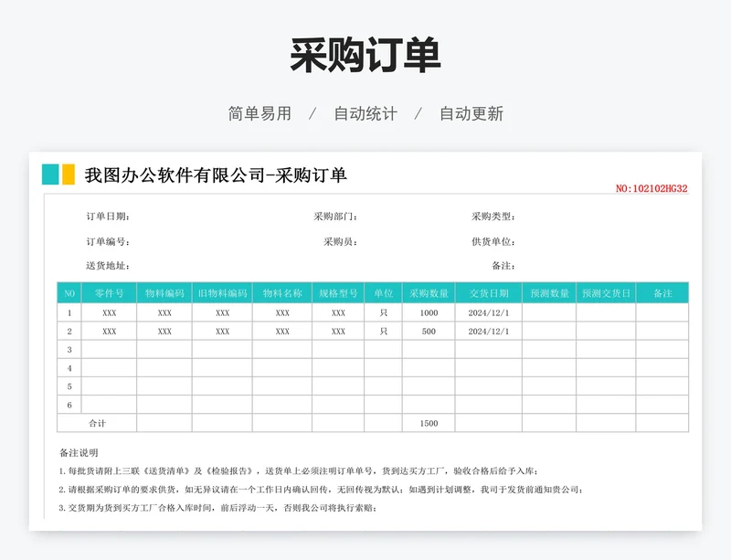This screenshot has width=731, height=560.
Task: Click the 采购数量 cell showing 500
Action: click(x=429, y=331)
